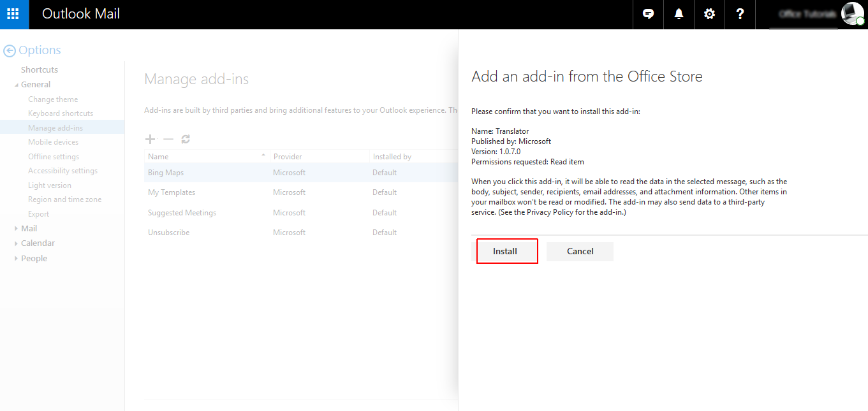Select Manage add-ins in sidebar

pos(55,128)
